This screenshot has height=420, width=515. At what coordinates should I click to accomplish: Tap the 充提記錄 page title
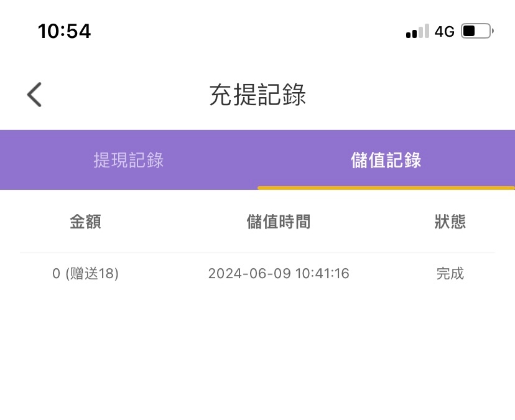257,95
